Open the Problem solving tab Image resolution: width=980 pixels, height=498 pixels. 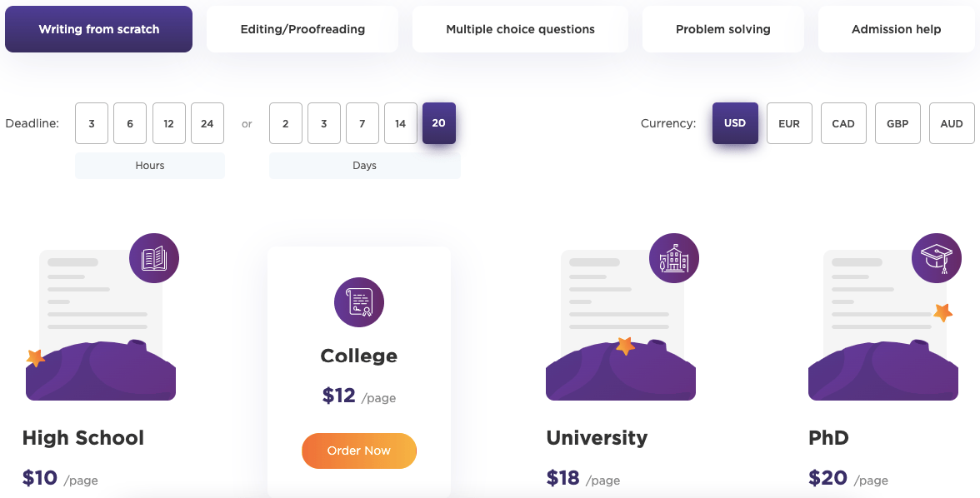tap(723, 29)
